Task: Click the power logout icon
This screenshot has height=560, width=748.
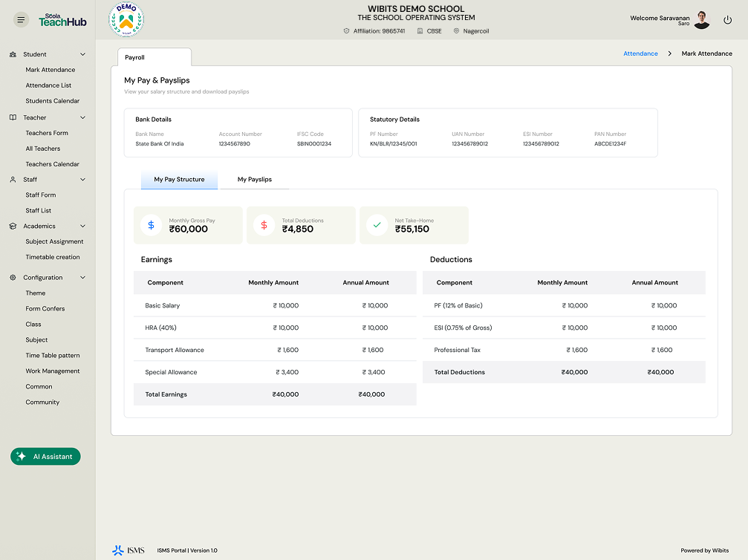Action: point(727,21)
